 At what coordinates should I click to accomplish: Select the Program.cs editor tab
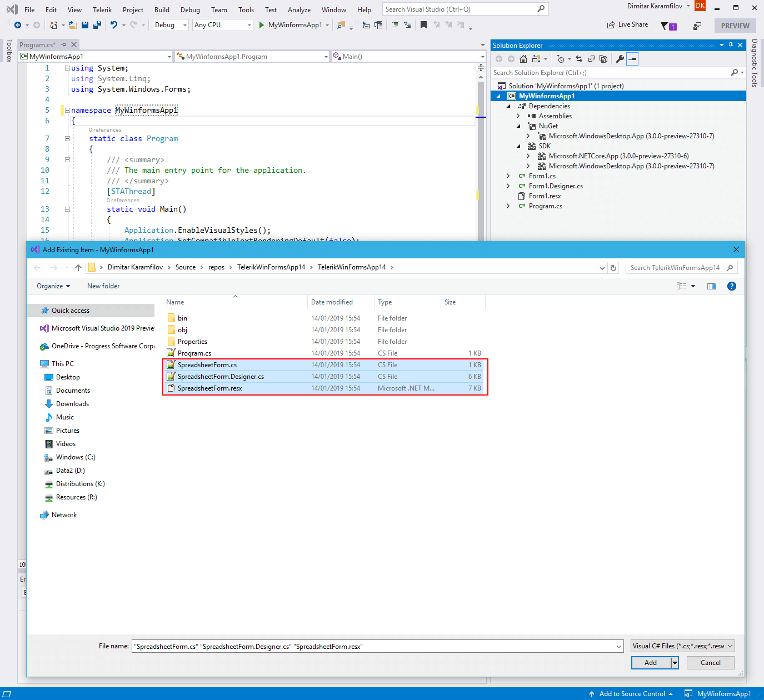(37, 44)
